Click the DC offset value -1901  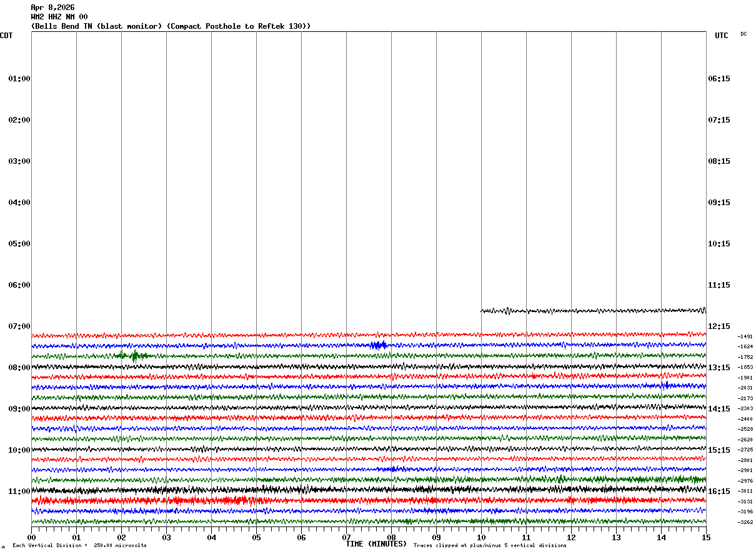pyautogui.click(x=745, y=378)
